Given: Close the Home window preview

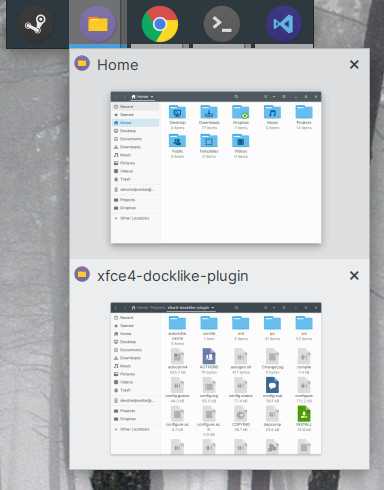Looking at the screenshot, I should click(354, 65).
